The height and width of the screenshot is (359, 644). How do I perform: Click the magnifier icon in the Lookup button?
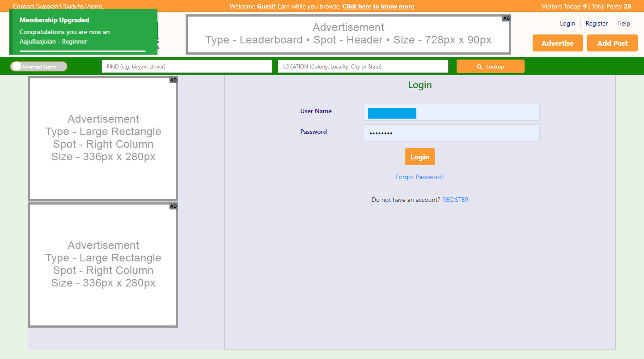479,67
